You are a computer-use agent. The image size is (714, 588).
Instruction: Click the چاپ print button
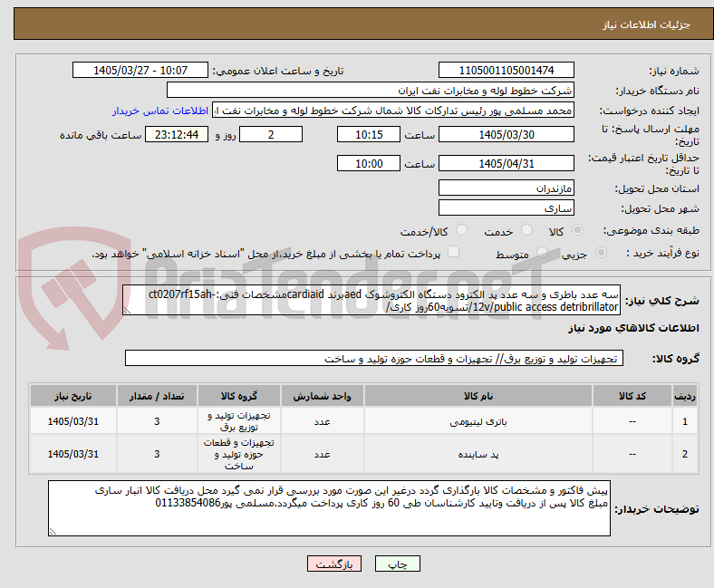tap(398, 564)
